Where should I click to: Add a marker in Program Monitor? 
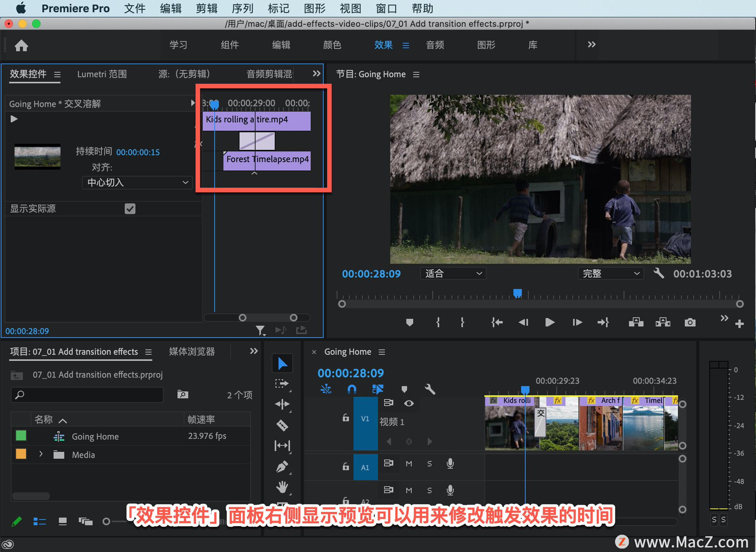(x=409, y=323)
